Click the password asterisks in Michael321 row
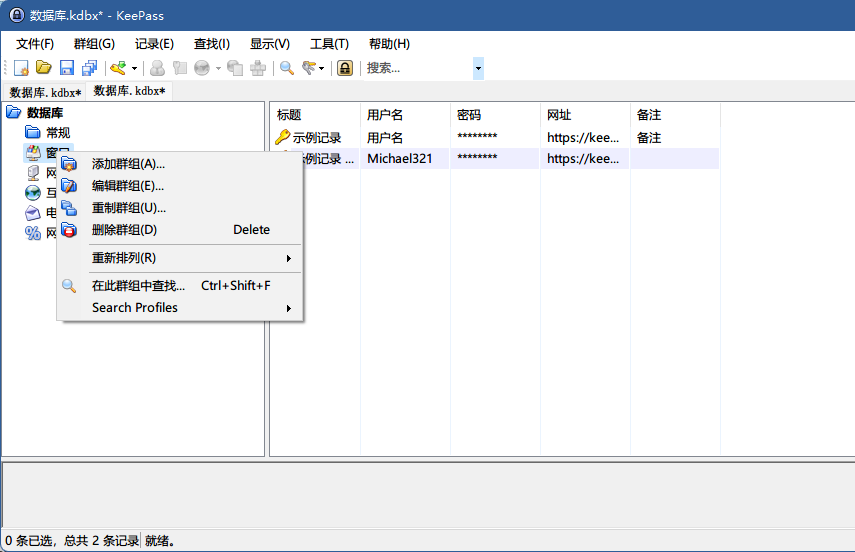 coord(477,158)
